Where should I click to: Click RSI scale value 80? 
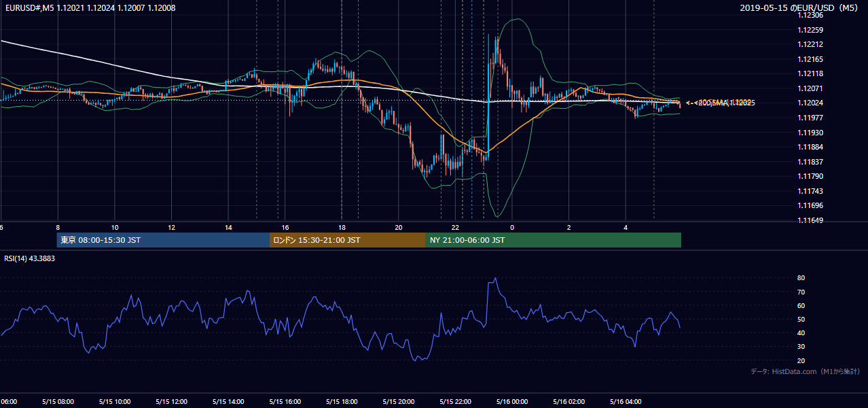tap(801, 278)
